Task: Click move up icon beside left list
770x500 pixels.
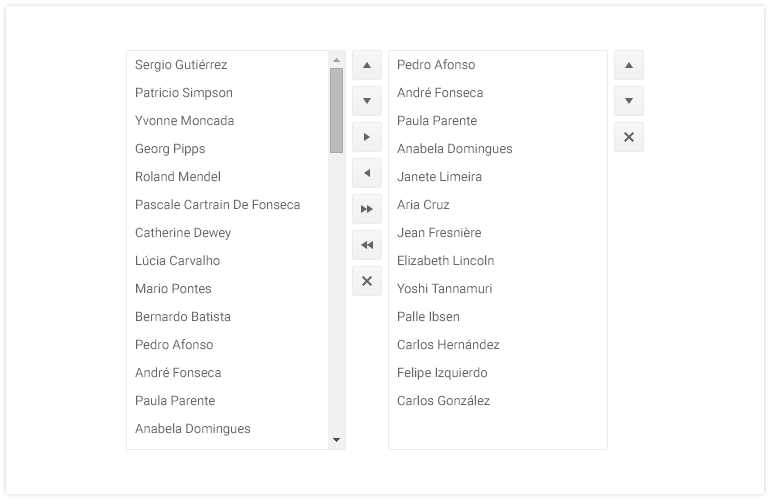Action: click(367, 65)
